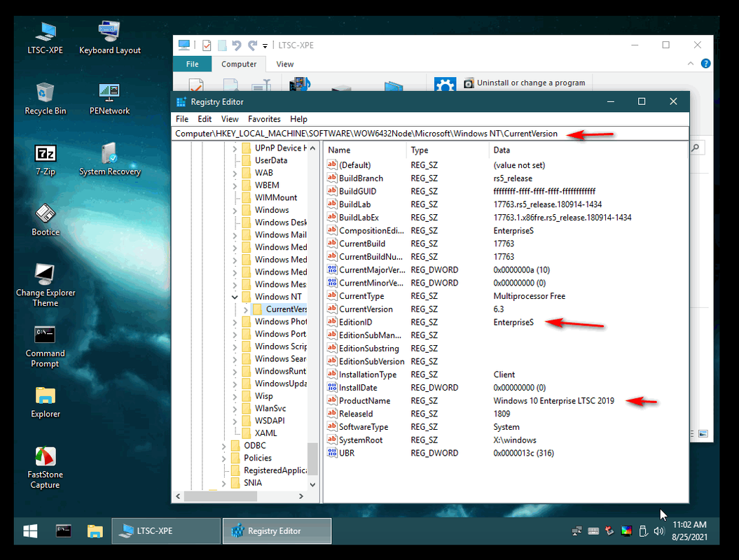Select the InstallDate registry value

pyautogui.click(x=358, y=388)
